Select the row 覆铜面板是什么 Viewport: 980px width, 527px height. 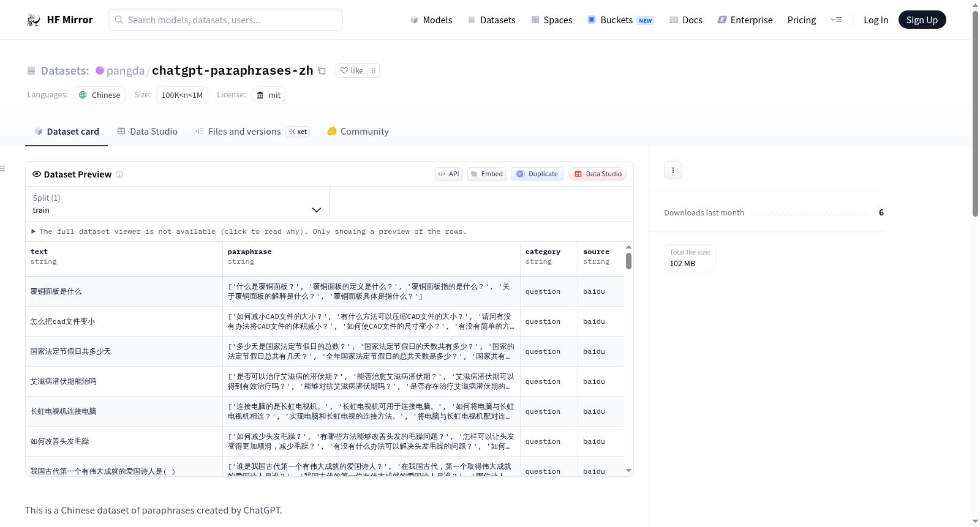(x=325, y=291)
